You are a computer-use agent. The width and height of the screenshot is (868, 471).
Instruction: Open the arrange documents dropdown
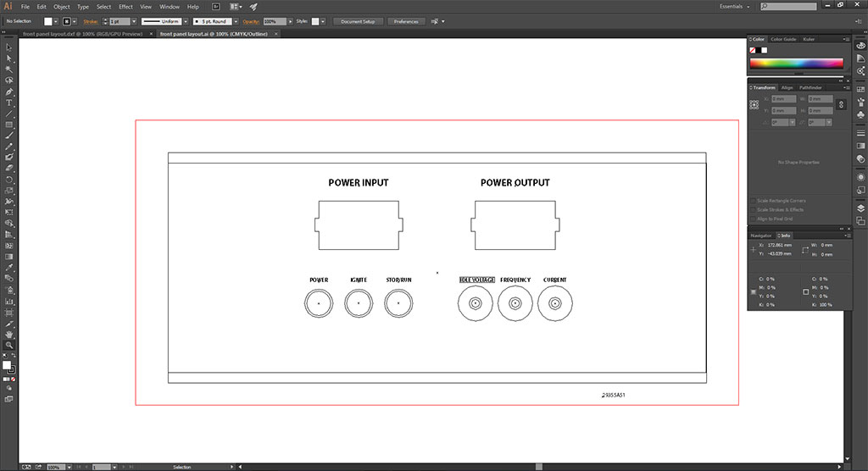click(236, 7)
